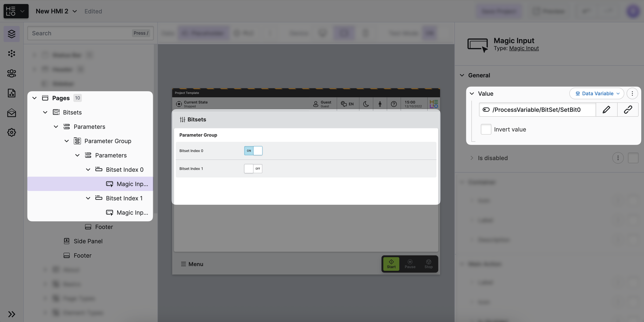The image size is (644, 322).
Task: Collapse the Pages tree node
Action: click(x=34, y=98)
